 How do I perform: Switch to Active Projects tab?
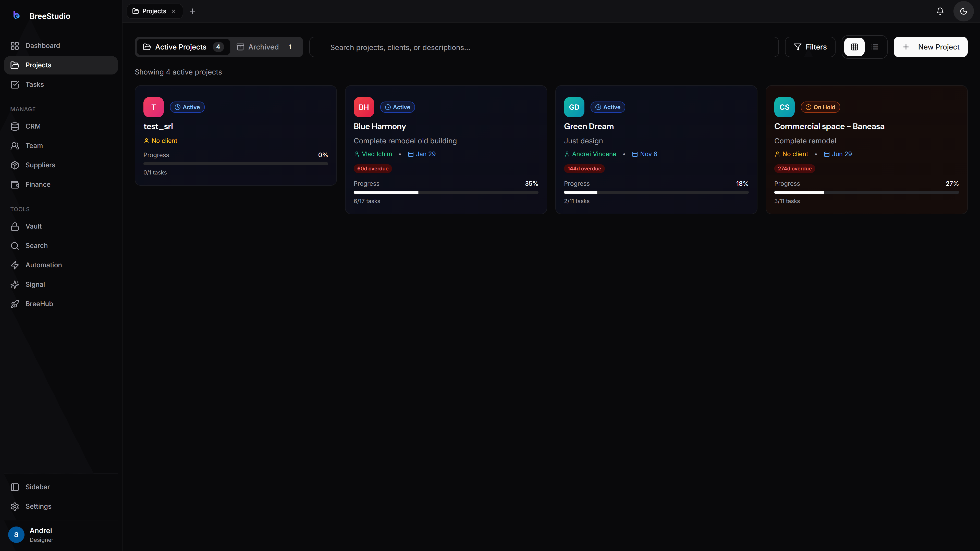pyautogui.click(x=183, y=47)
